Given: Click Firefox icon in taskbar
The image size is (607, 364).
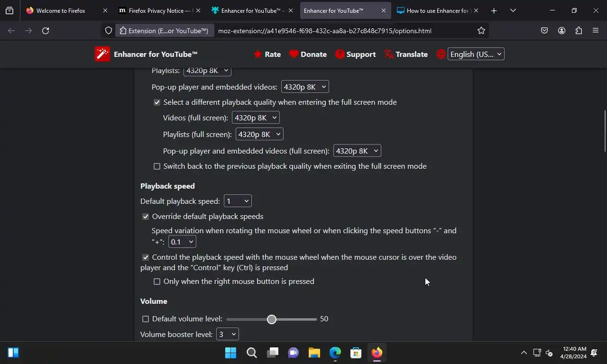Looking at the screenshot, I should tap(377, 353).
